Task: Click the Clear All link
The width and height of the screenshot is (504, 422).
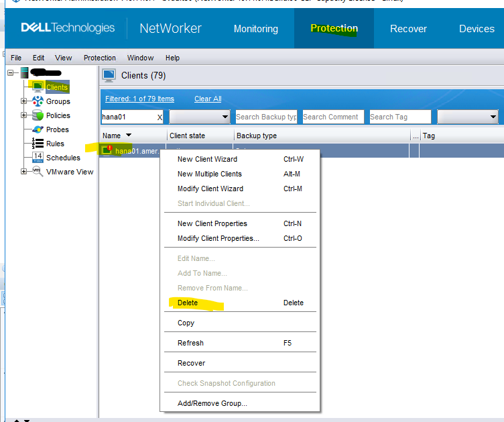Action: tap(208, 99)
